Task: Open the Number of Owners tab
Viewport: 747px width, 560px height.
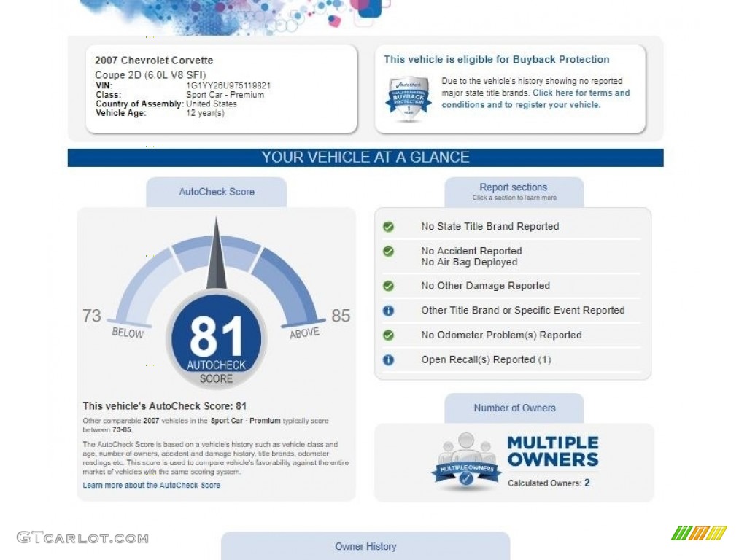Action: click(514, 408)
